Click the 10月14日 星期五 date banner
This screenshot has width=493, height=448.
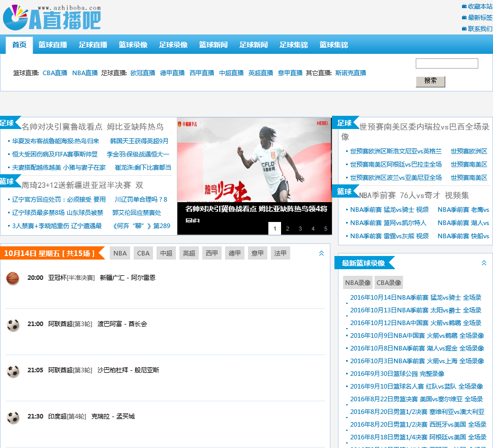pos(52,253)
